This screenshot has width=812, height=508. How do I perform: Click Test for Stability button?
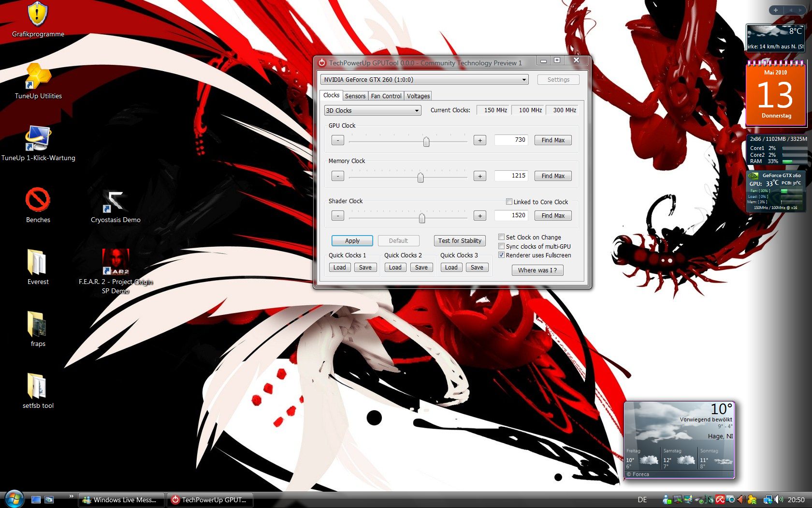(x=460, y=241)
